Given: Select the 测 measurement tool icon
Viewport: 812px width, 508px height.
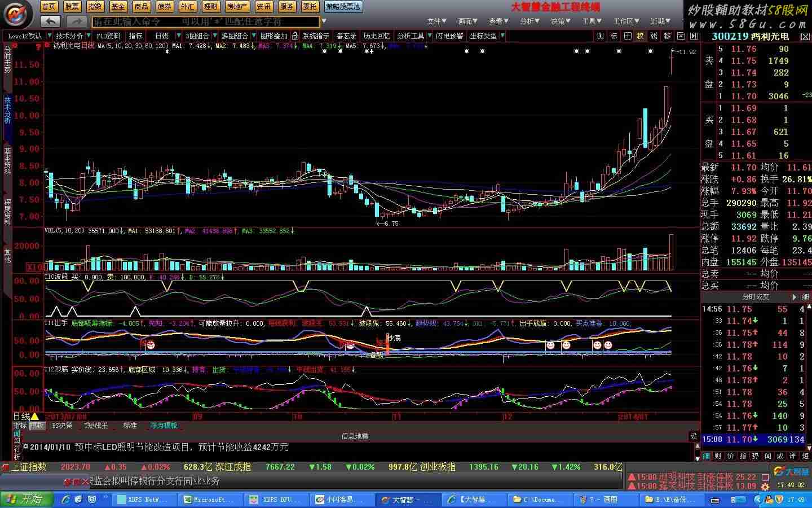Looking at the screenshot, I should (x=601, y=36).
